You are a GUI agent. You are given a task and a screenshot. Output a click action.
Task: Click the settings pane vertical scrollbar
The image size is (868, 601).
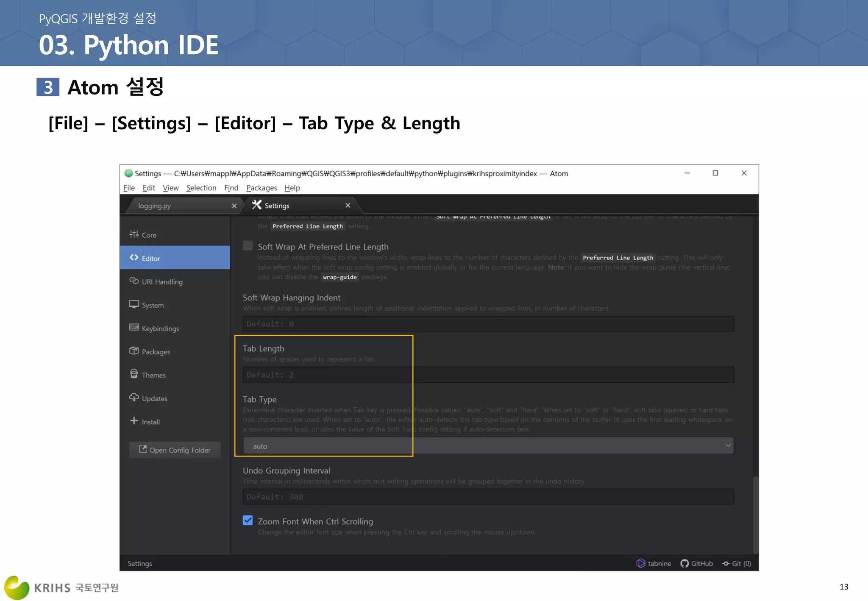755,515
